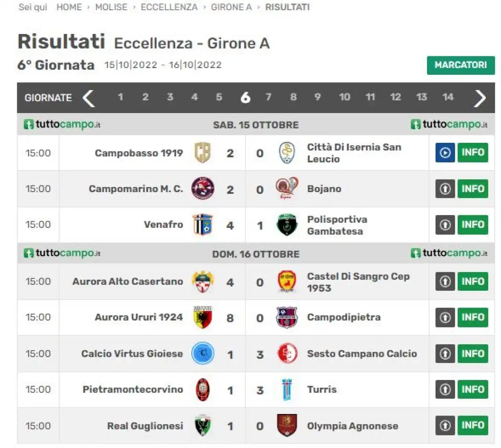The height and width of the screenshot is (448, 501).
Task: Go to next giornate with right arrow
Action: coord(480,98)
